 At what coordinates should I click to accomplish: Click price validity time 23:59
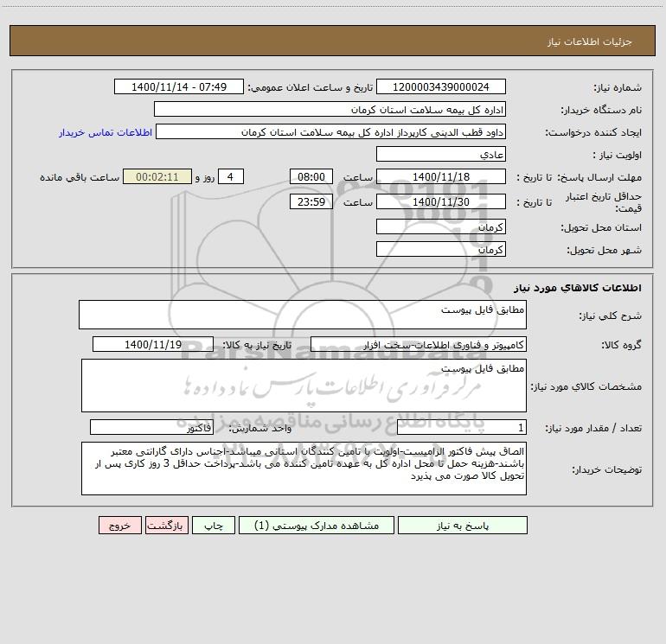[x=311, y=201]
